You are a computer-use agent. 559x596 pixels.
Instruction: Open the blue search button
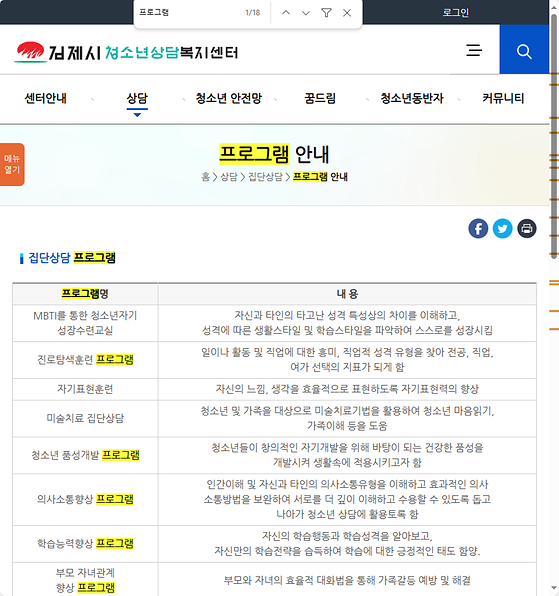coord(524,49)
